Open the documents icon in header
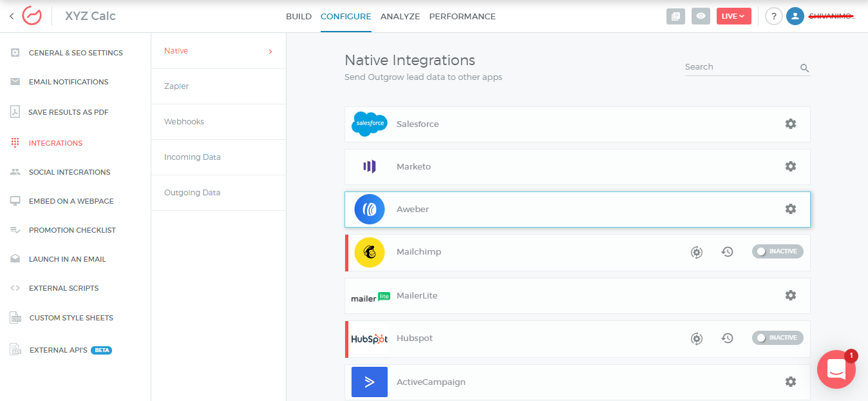The width and height of the screenshot is (868, 401). (x=675, y=16)
